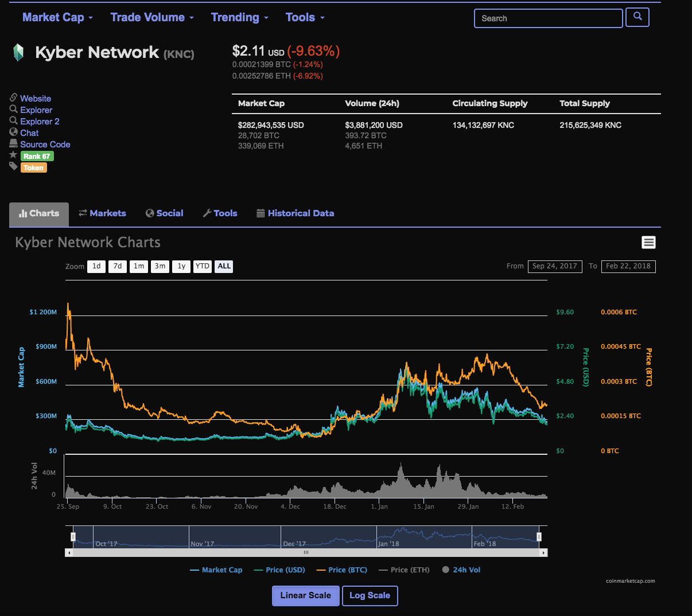This screenshot has height=616, width=692.
Task: Click the left handle of range navigator
Action: point(73,537)
